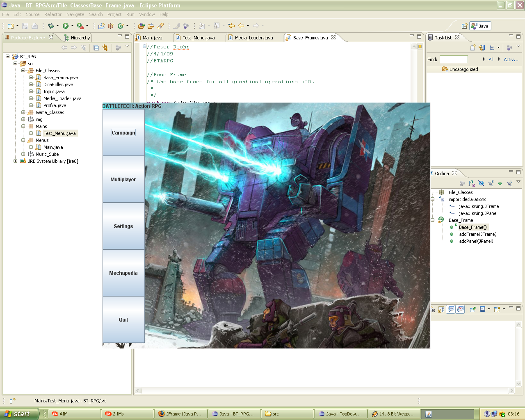This screenshot has width=525, height=420.
Task: Click the Search flashlight toolbar icon
Action: pyautogui.click(x=160, y=26)
